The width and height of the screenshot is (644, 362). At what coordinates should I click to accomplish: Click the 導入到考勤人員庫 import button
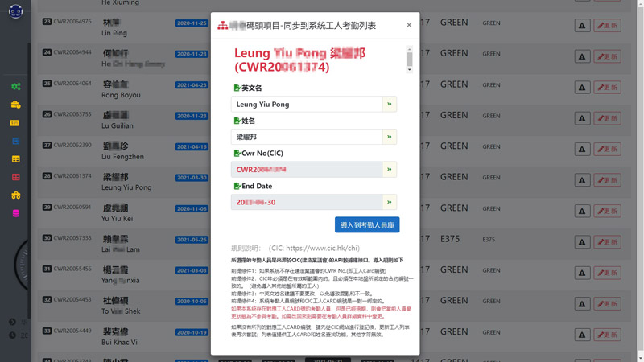coord(367,225)
